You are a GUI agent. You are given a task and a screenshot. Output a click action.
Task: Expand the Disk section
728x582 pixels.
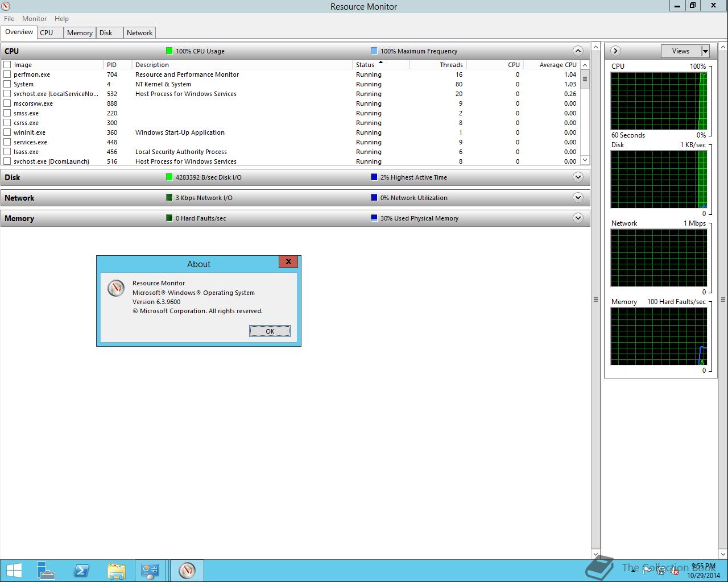point(578,177)
